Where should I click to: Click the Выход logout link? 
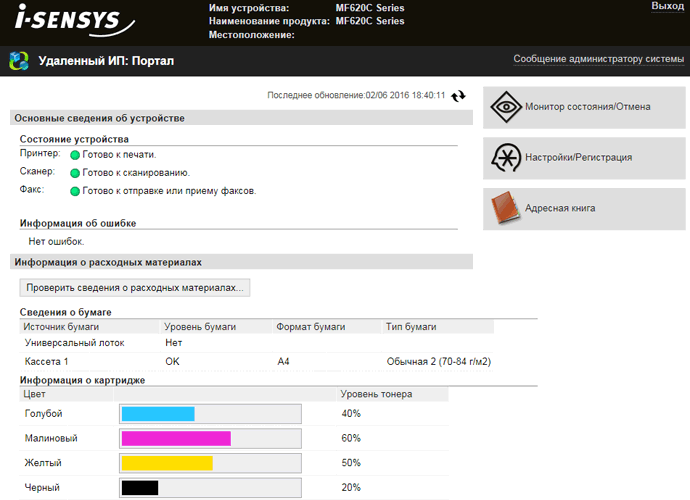pyautogui.click(x=668, y=6)
